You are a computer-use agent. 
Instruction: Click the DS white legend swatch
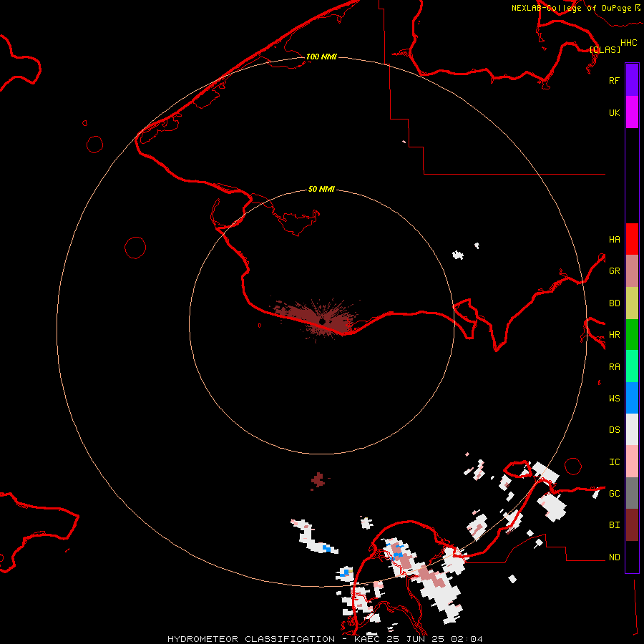point(632,429)
